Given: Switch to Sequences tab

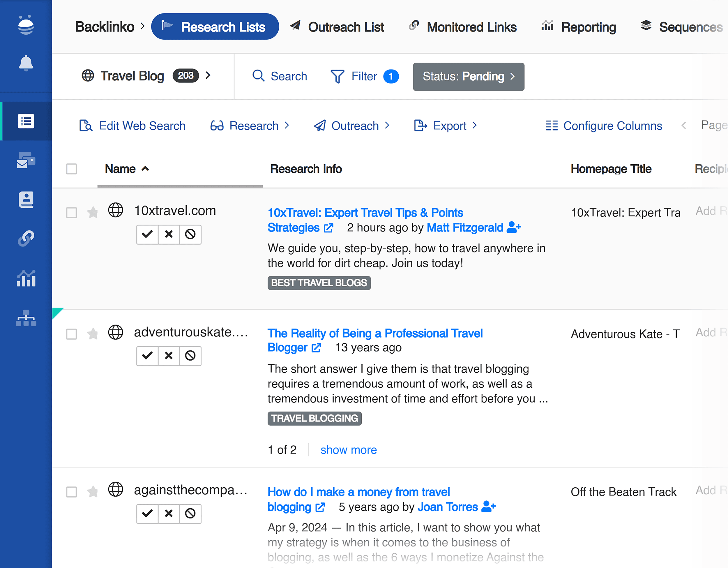Looking at the screenshot, I should (682, 27).
